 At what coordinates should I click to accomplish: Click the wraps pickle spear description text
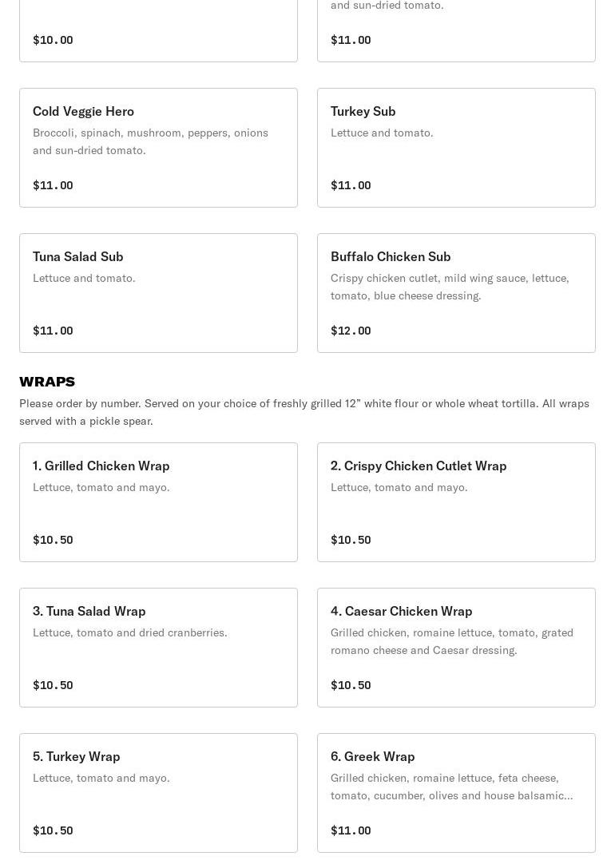304,412
